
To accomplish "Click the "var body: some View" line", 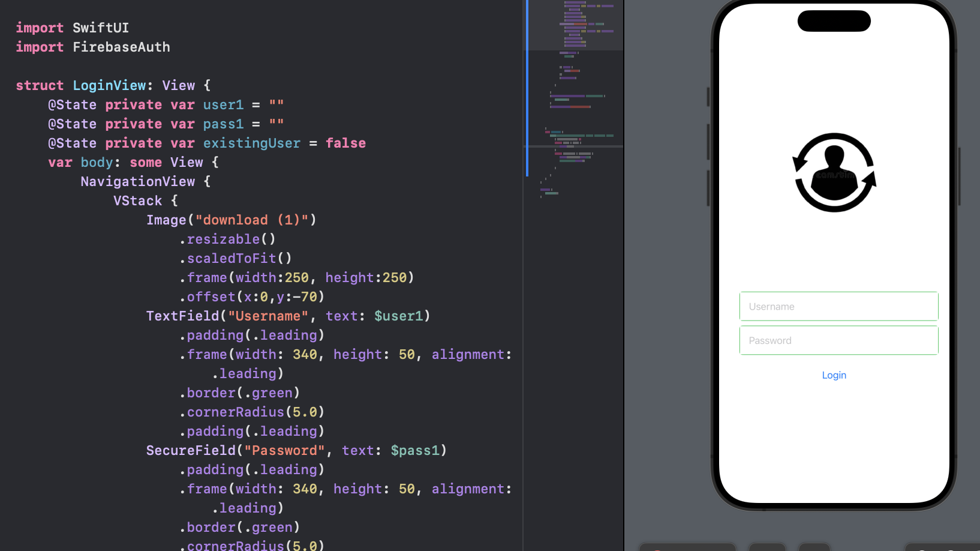I will point(133,162).
